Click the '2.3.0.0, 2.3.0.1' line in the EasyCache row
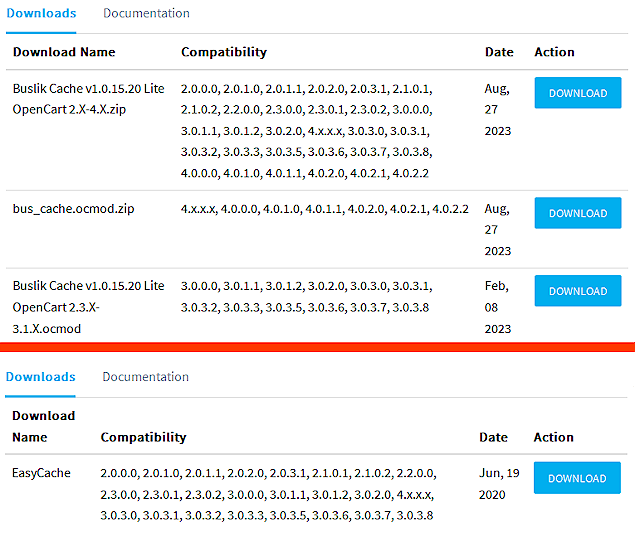The width and height of the screenshot is (636, 533). (267, 495)
